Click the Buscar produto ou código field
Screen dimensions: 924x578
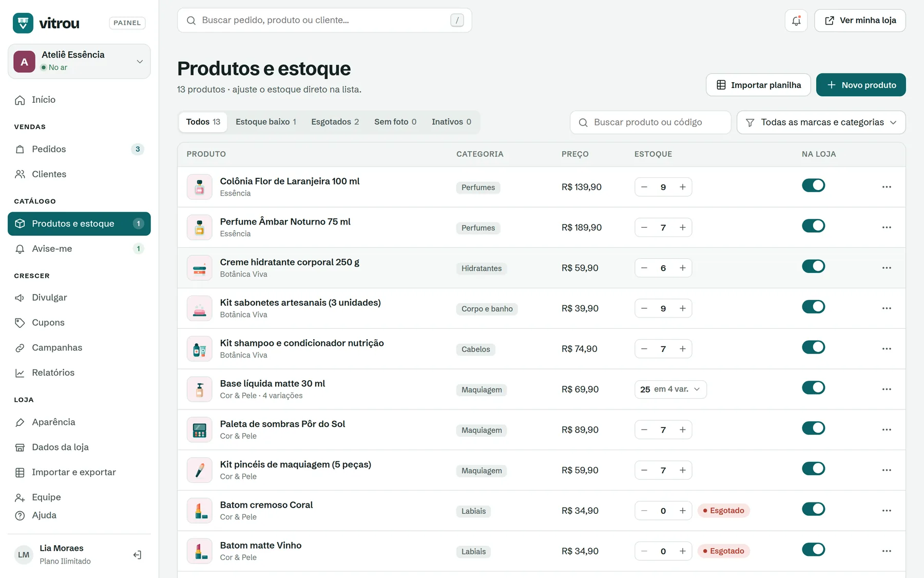[650, 122]
